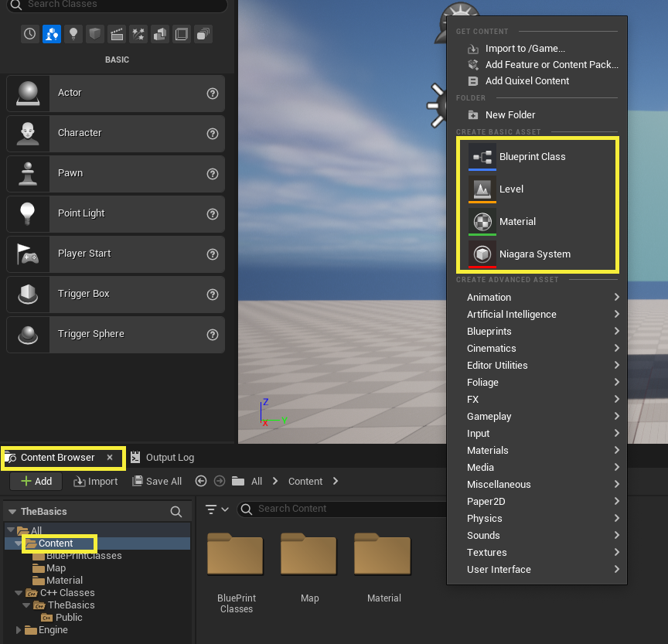Viewport: 668px width, 644px height.
Task: Choose Add Feature or Content Pack
Action: [537, 65]
